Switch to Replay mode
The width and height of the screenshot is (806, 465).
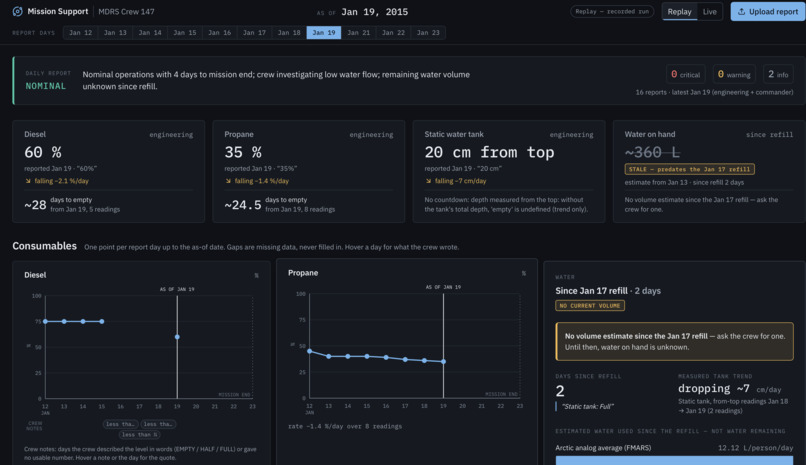[x=679, y=11]
